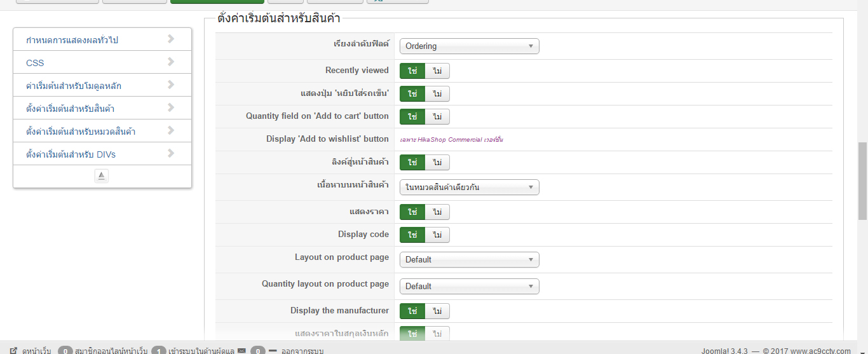This screenshot has width=868, height=354.
Task: Set ลิงค์สู่หน้าสินค้า to ใช่
Action: tap(412, 162)
